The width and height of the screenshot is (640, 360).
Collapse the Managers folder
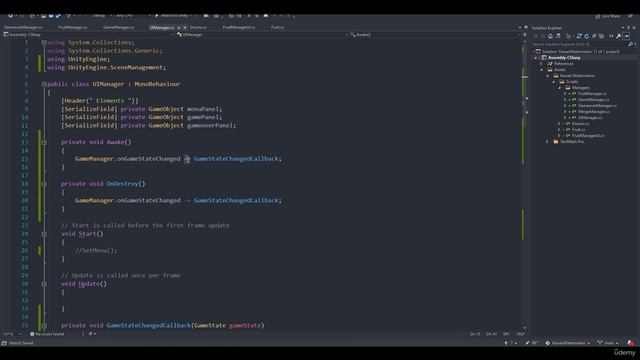pyautogui.click(x=560, y=88)
